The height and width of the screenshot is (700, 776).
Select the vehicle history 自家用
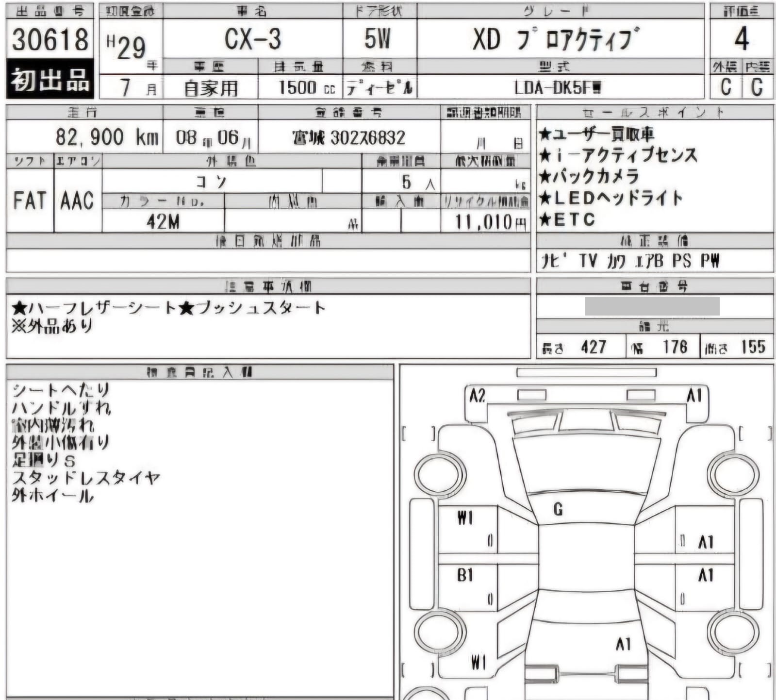click(x=211, y=88)
